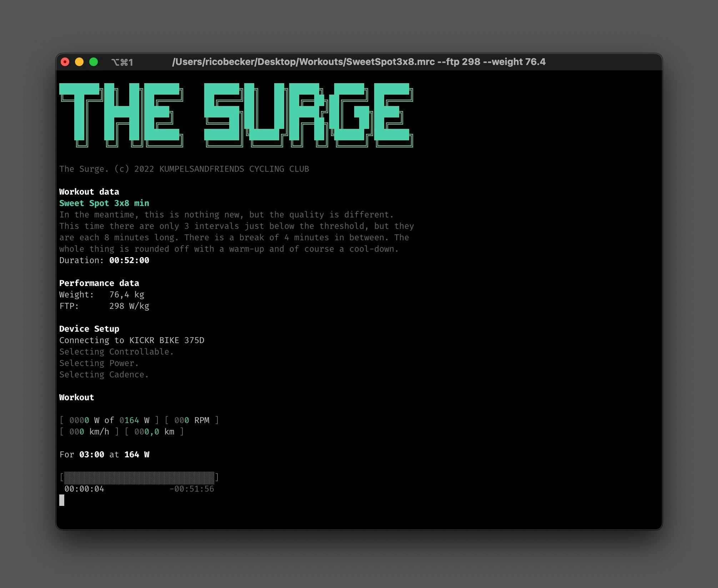Click the yellow minimize traffic light
This screenshot has width=718, height=588.
79,61
